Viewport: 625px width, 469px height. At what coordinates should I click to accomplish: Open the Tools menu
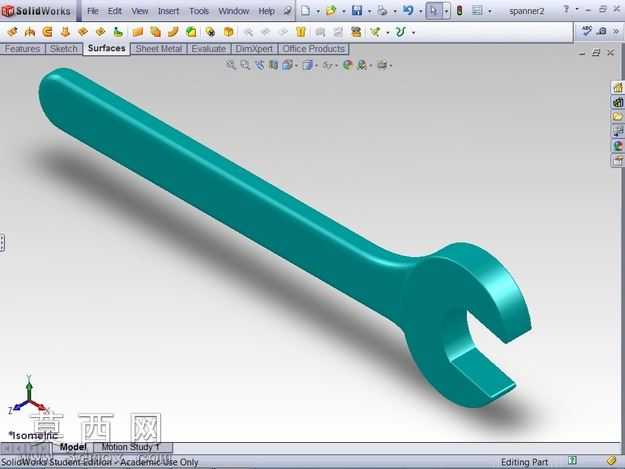coord(199,11)
